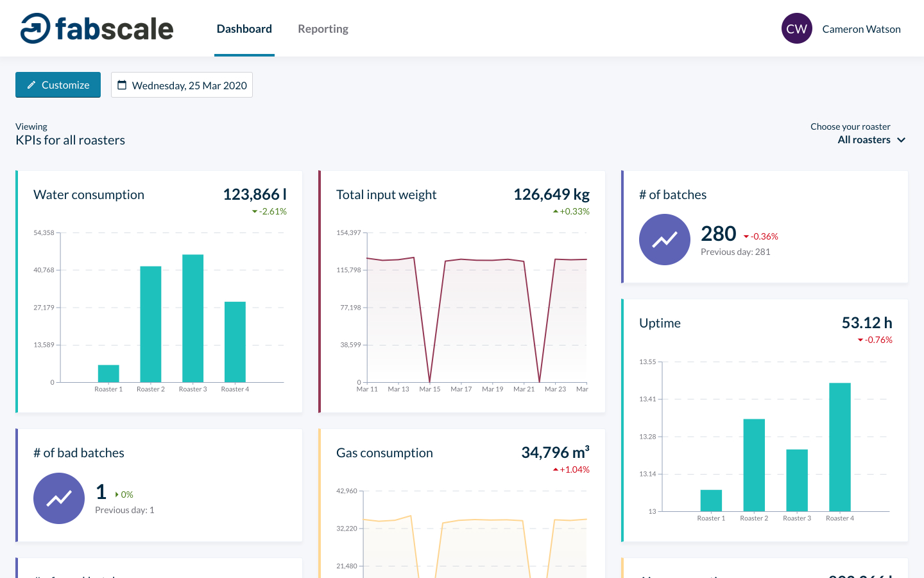The height and width of the screenshot is (578, 924).
Task: Select Roaster 3 bar in Water consumption
Action: 193,319
